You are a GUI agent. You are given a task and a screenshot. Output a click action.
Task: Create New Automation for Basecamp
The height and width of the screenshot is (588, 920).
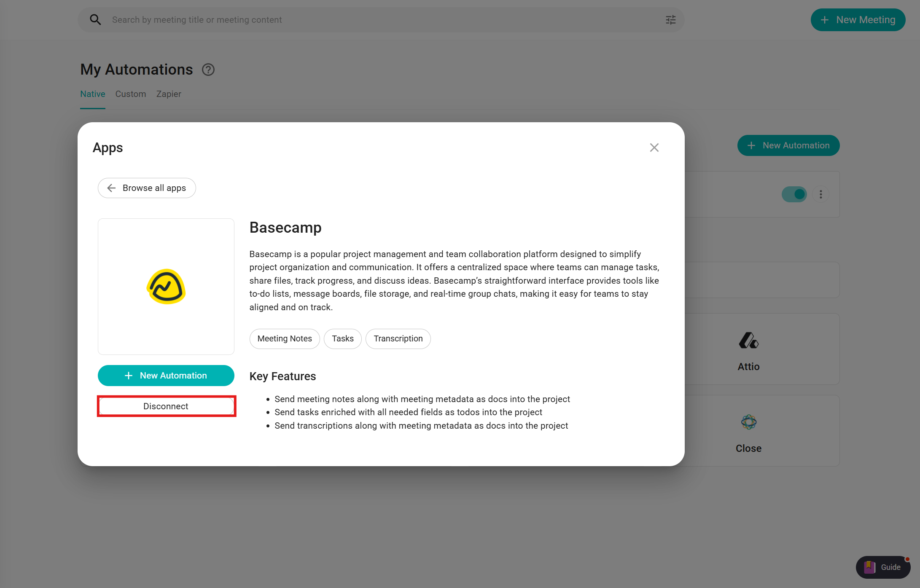click(166, 376)
